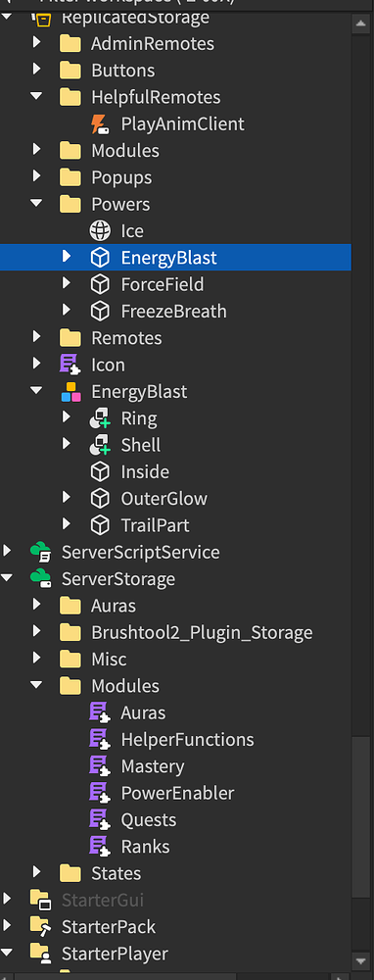The image size is (374, 980).
Task: Click the scrollbar down arrow
Action: point(361,960)
